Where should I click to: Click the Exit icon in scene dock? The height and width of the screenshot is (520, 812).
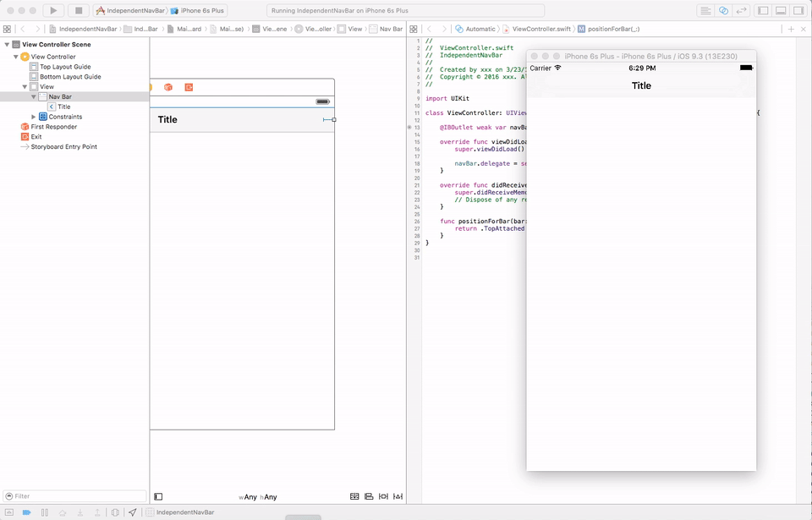click(189, 87)
